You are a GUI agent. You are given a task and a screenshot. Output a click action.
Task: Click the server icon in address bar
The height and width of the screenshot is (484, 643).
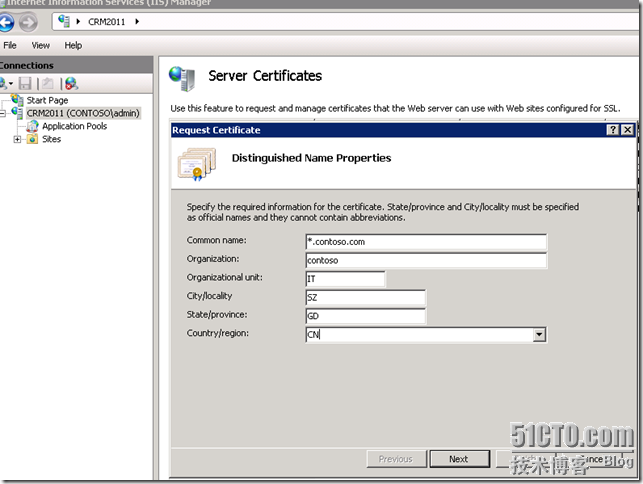point(64,21)
